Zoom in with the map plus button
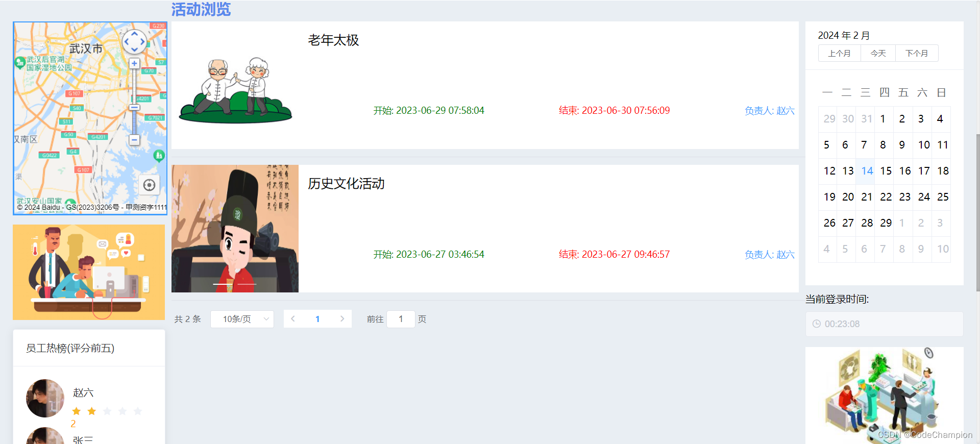This screenshot has height=444, width=980. point(134,63)
